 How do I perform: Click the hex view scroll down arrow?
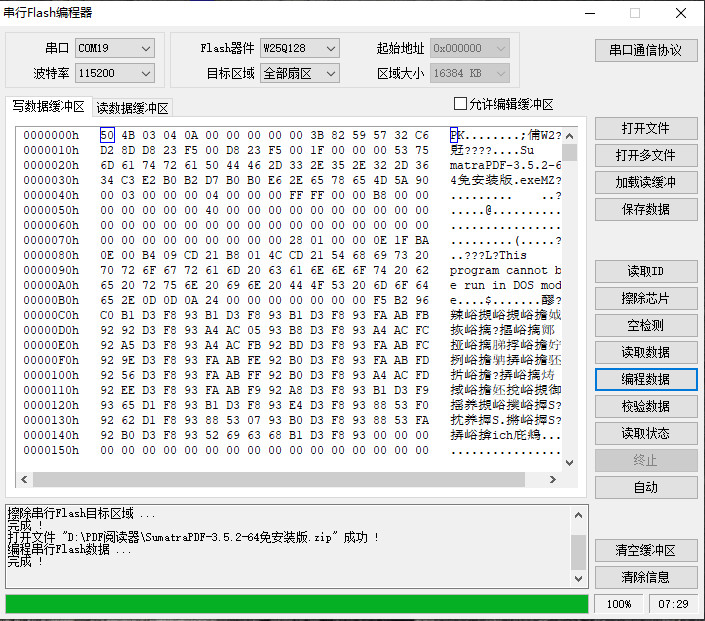(x=570, y=463)
